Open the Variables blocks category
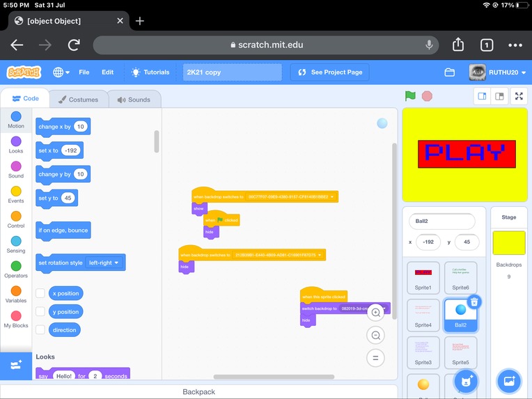This screenshot has width=532, height=399. pyautogui.click(x=16, y=295)
